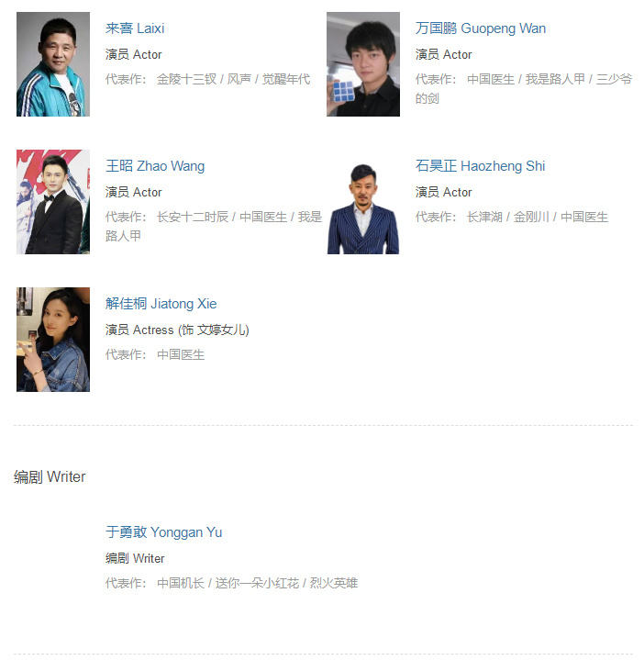Image resolution: width=644 pixels, height=660 pixels.
Task: Open the 王昭 Zhao Wang profile link
Action: tap(155, 166)
